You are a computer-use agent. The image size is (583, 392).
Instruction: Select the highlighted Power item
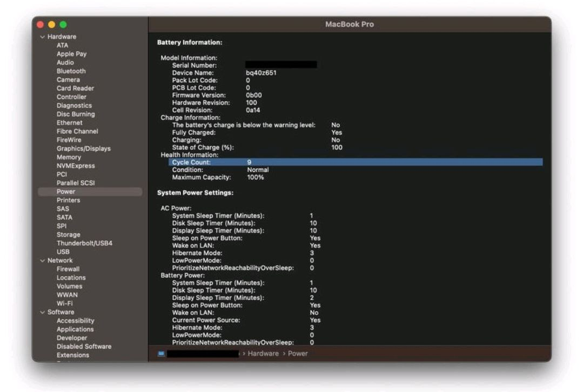coord(90,192)
